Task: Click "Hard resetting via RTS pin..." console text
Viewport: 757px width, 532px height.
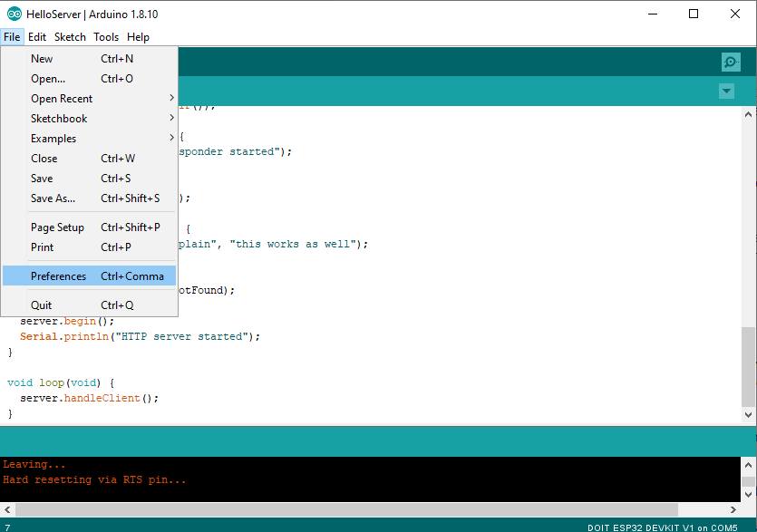Action: tap(94, 479)
